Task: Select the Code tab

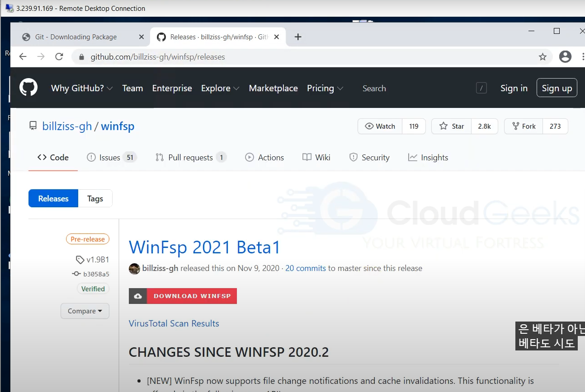Action: tap(53, 158)
